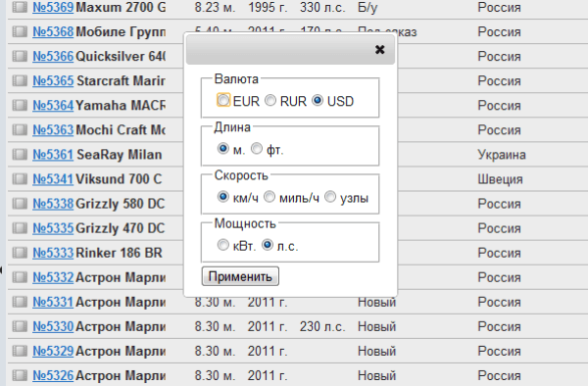Select узлы speed unit
Screen dimensions: 588x386
(x=330, y=196)
